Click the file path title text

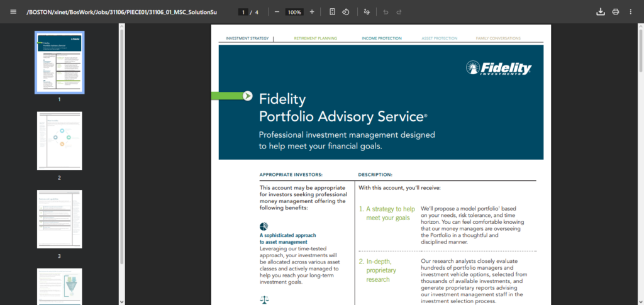click(121, 13)
